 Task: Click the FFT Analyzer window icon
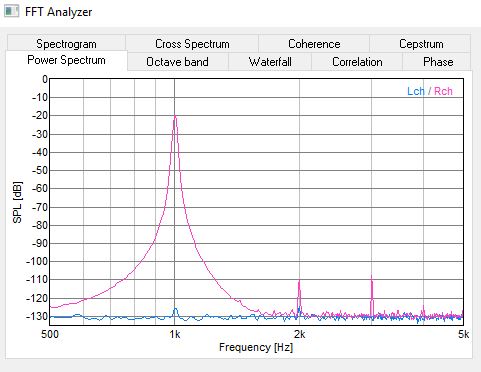pyautogui.click(x=11, y=11)
